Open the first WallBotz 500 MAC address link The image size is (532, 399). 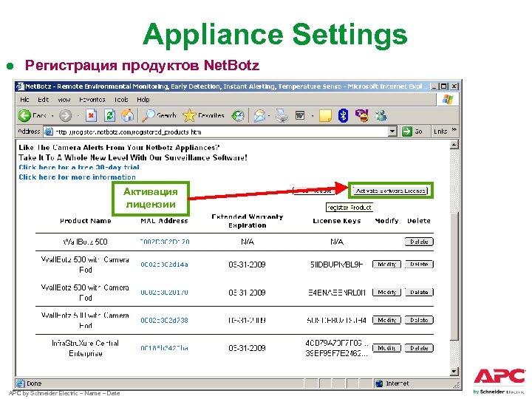point(164,242)
